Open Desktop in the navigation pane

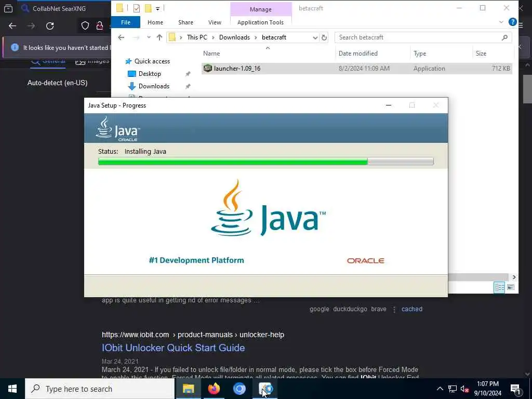point(150,74)
